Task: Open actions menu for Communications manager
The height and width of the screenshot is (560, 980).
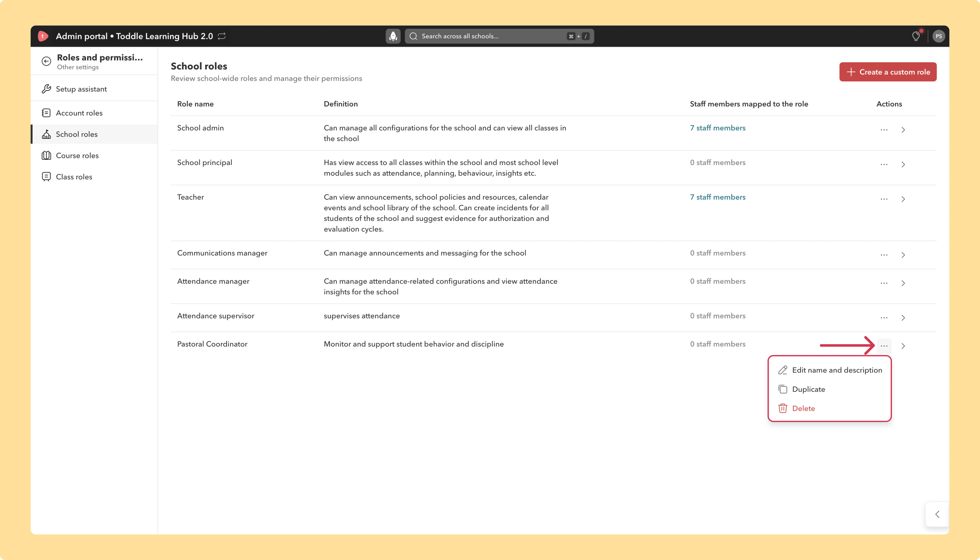Action: [884, 255]
